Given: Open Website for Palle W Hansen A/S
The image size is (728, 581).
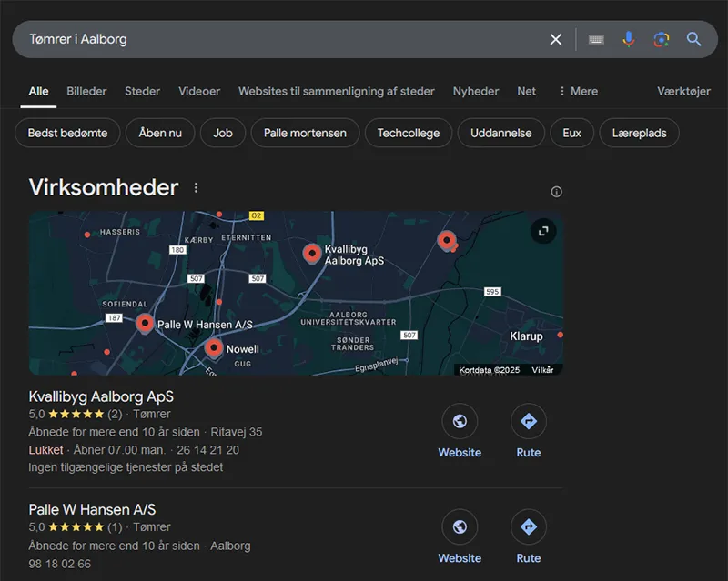Looking at the screenshot, I should [460, 536].
